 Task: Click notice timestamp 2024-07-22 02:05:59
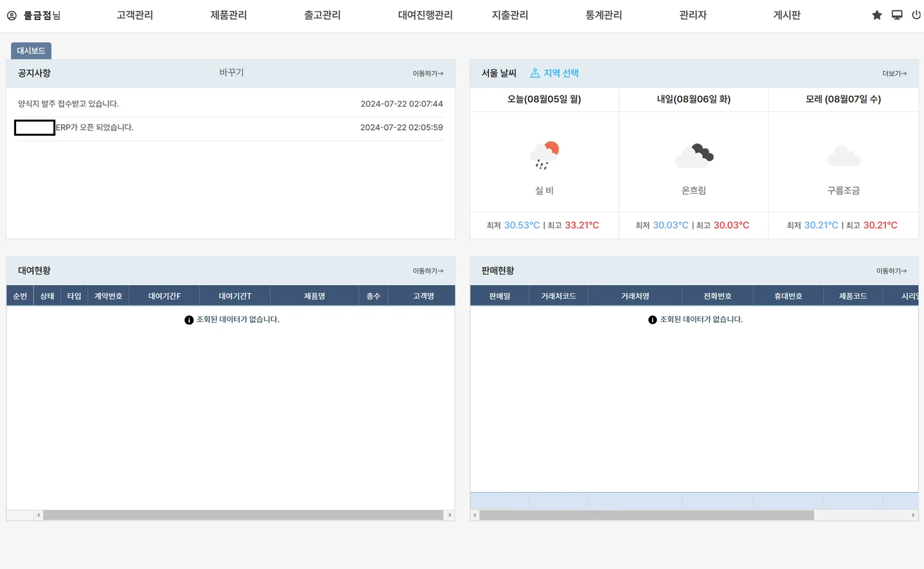[x=401, y=127]
